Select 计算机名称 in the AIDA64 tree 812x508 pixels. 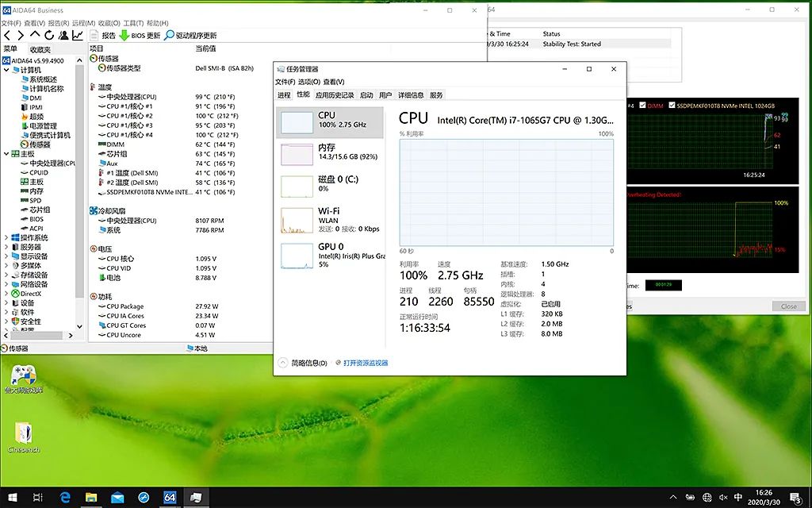pyautogui.click(x=42, y=89)
